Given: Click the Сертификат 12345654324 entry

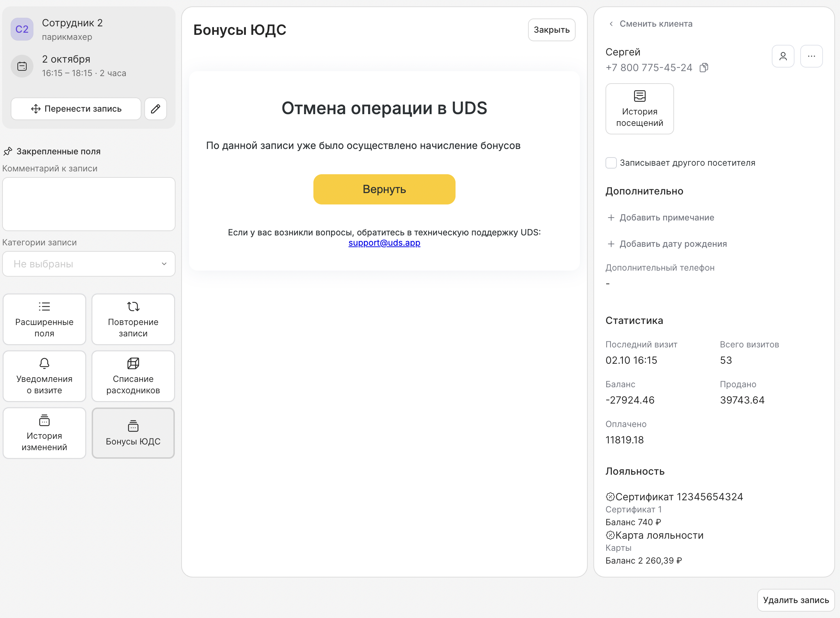Looking at the screenshot, I should (679, 497).
